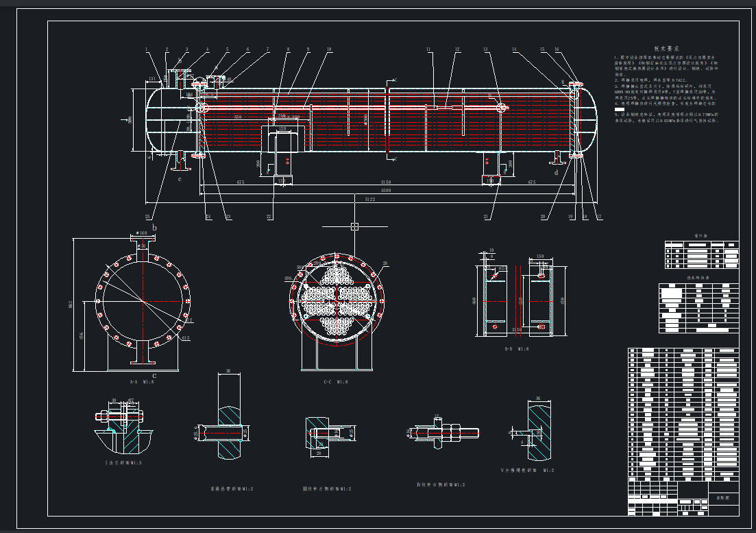The width and height of the screenshot is (756, 533).
Task: Select the overall length dimension 5122
Action: click(x=370, y=199)
